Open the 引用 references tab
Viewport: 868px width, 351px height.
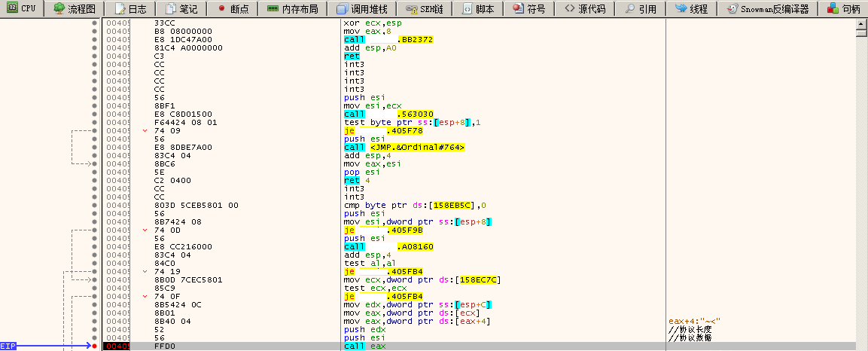coord(639,9)
